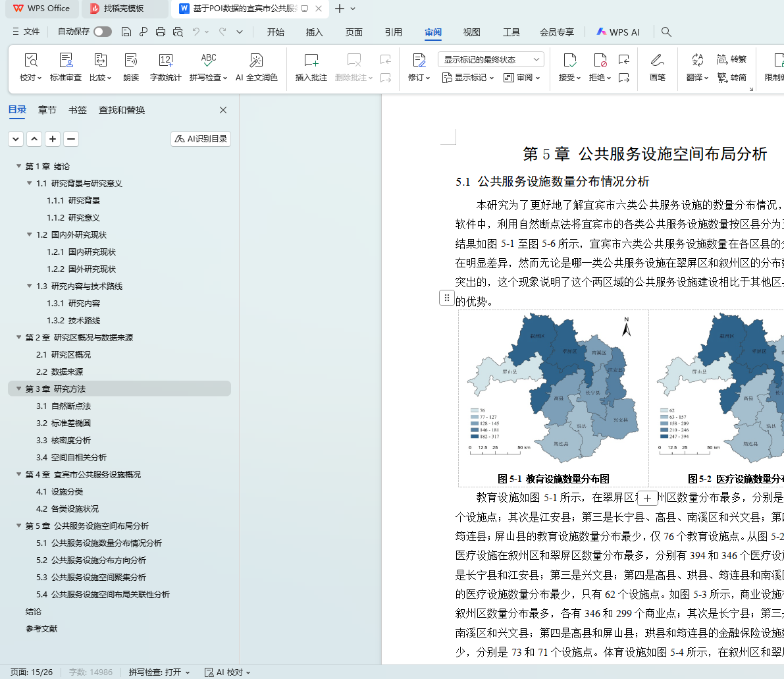Collapse the 第 1 章 绪论 tree node
The width and height of the screenshot is (784, 679).
pyautogui.click(x=19, y=167)
